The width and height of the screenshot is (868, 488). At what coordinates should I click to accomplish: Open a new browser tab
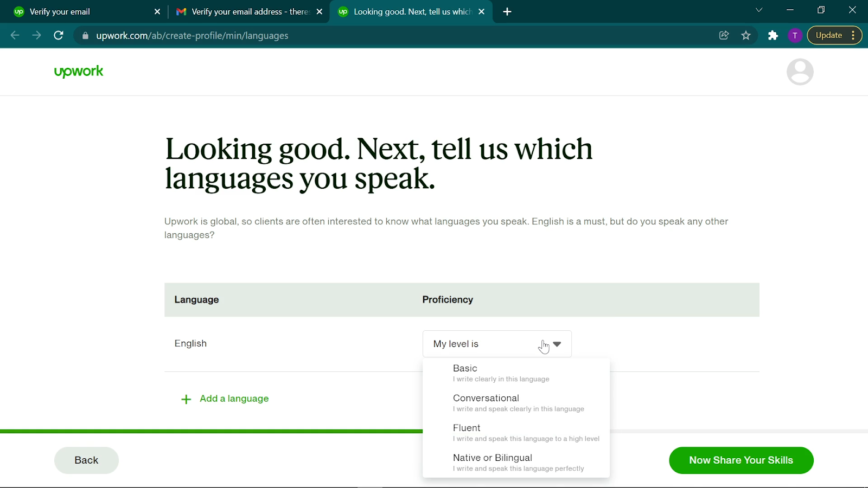coord(507,12)
